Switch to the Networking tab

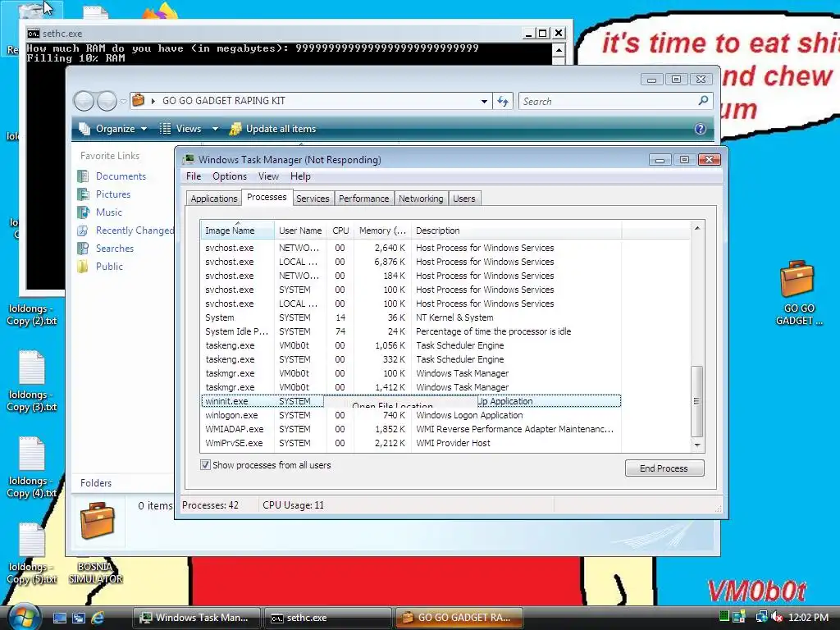421,199
